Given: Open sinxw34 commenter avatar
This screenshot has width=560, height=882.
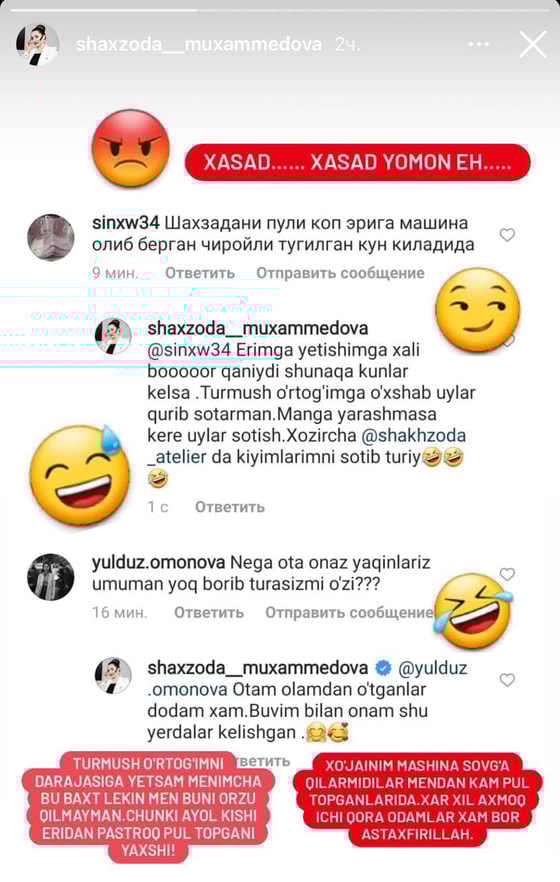Looking at the screenshot, I should tap(51, 237).
